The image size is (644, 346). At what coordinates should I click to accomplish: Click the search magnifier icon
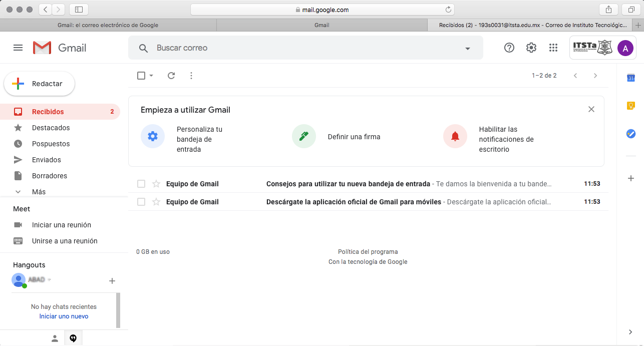tap(143, 48)
